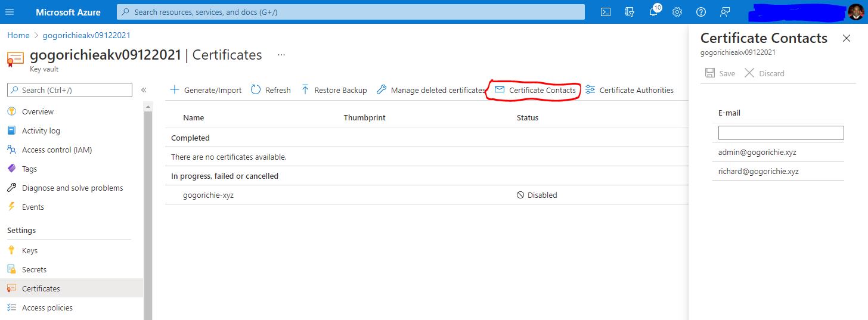
Task: Click the empty E-mail input field
Action: pyautogui.click(x=780, y=133)
